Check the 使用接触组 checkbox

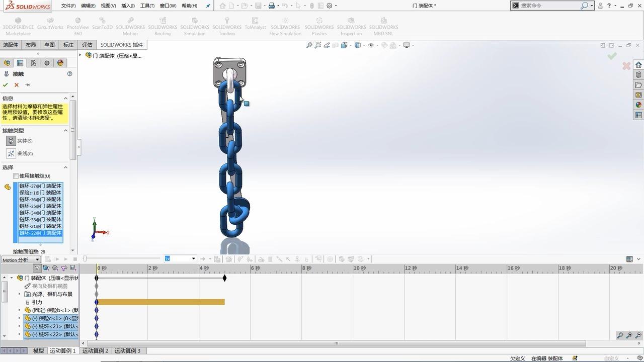(16, 176)
